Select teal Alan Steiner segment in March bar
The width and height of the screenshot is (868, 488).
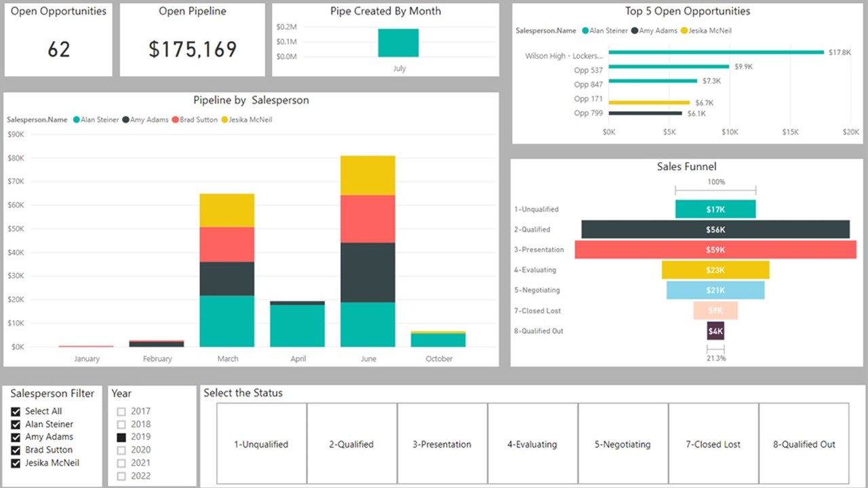227,321
